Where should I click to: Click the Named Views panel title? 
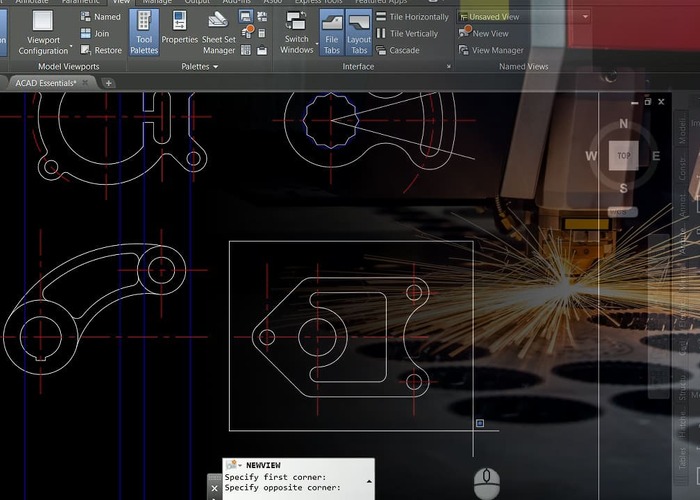point(523,67)
